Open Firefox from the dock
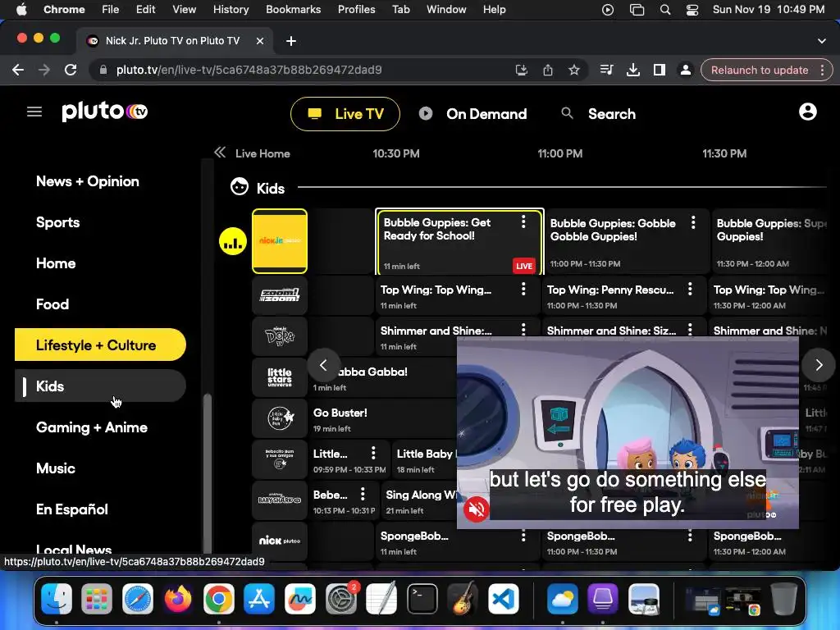This screenshot has height=630, width=840. click(178, 598)
